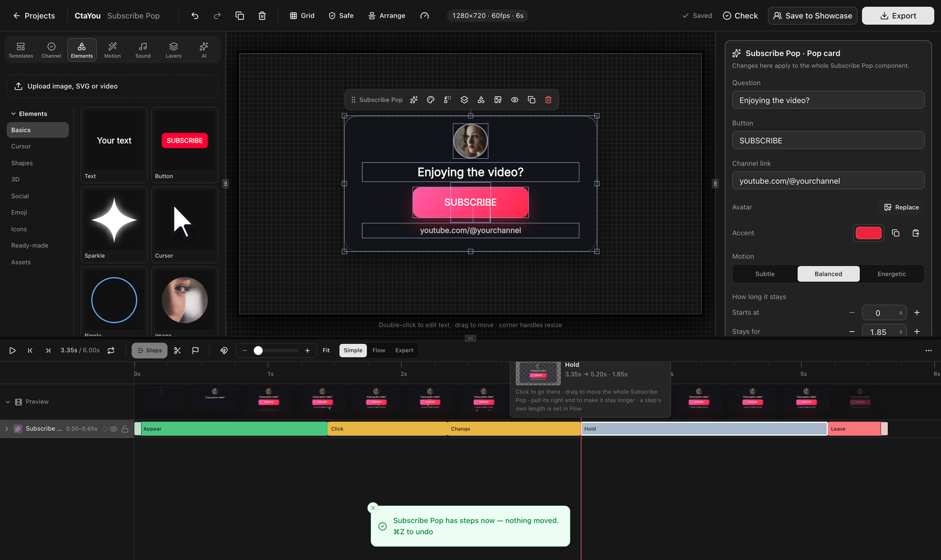Image resolution: width=941 pixels, height=560 pixels.
Task: Open the 1280×720 · 60fps · 6s format settings
Action: coord(488,16)
